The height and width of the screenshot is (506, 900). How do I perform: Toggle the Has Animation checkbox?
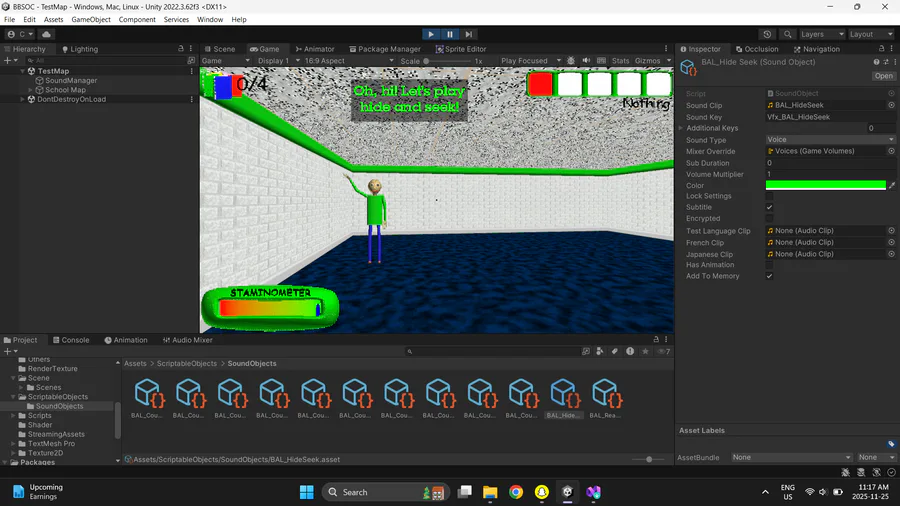coord(769,265)
